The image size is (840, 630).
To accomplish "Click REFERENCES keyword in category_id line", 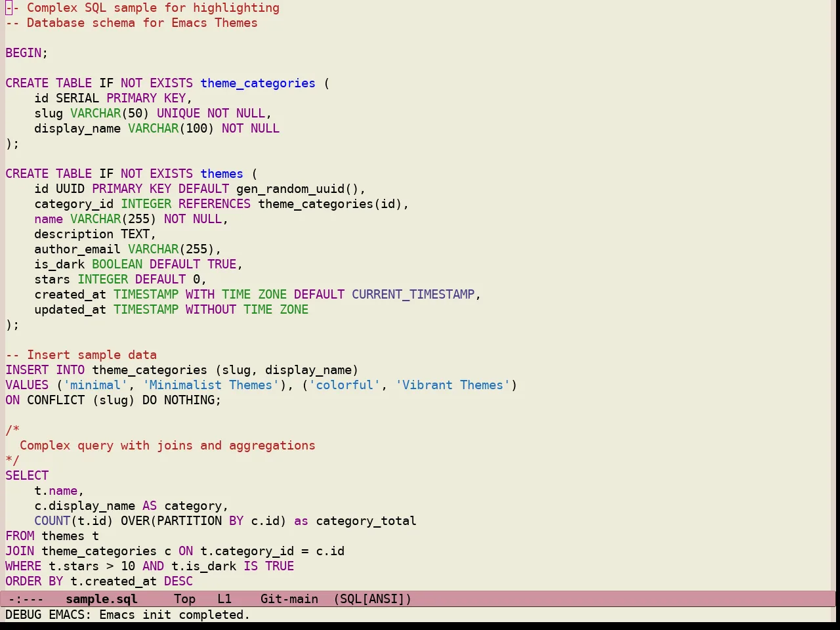I will pyautogui.click(x=215, y=203).
